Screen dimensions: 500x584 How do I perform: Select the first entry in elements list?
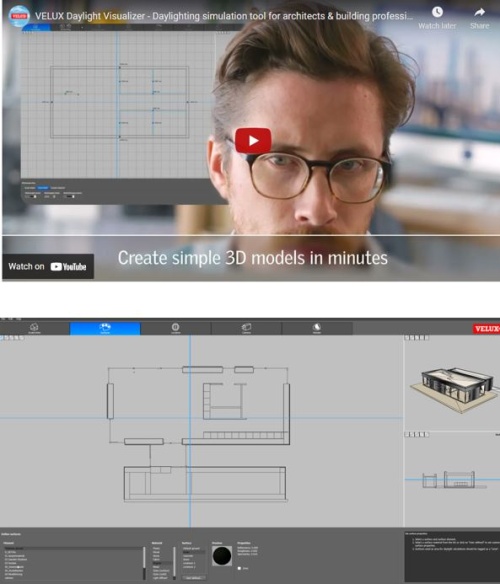click(x=73, y=549)
